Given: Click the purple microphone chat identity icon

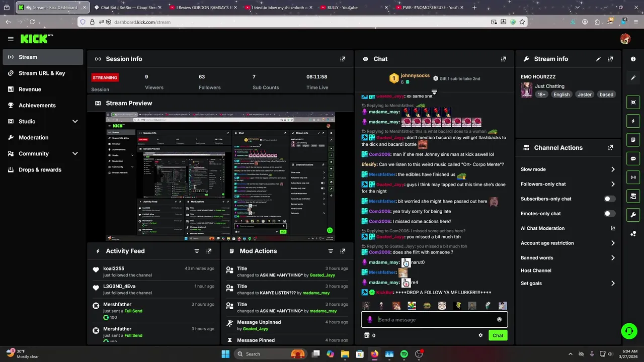Looking at the screenshot, I should click(370, 320).
